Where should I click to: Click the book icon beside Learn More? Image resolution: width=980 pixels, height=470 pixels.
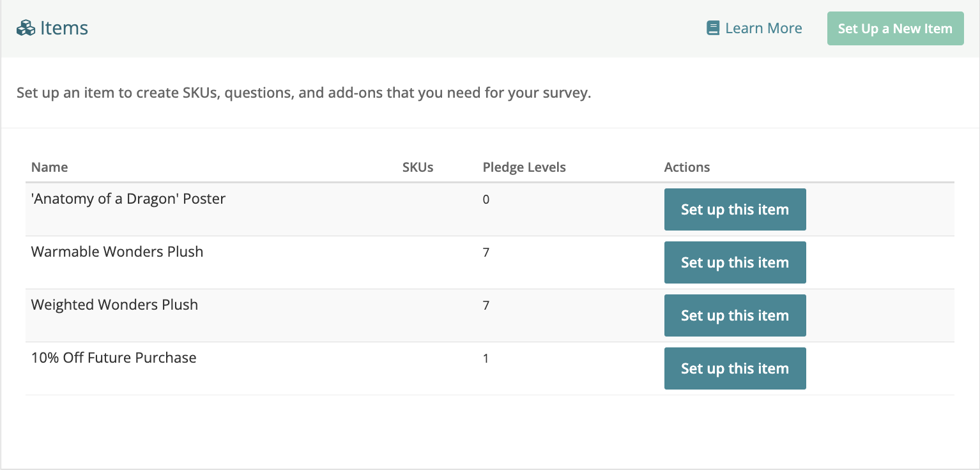[713, 28]
